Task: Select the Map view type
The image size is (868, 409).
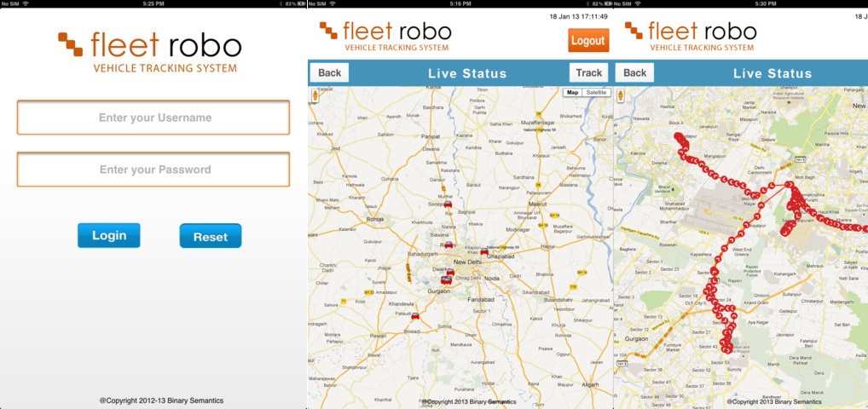Action: coord(573,92)
